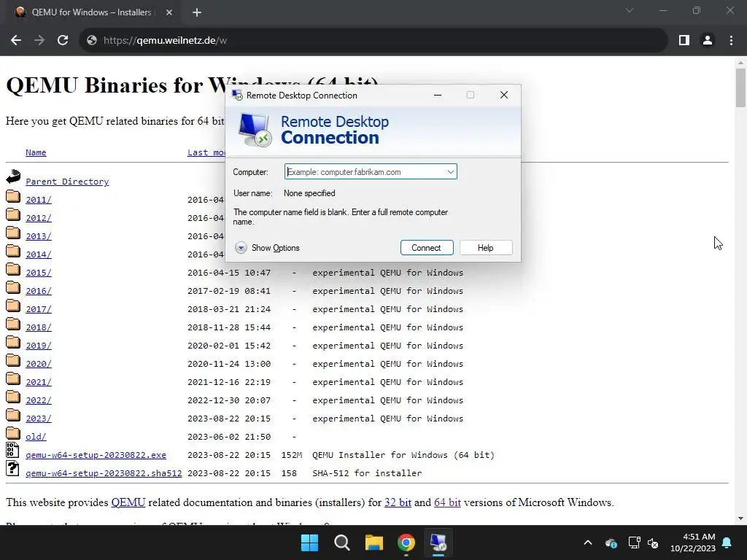The width and height of the screenshot is (747, 560).
Task: Click the Connect button
Action: [x=426, y=248]
